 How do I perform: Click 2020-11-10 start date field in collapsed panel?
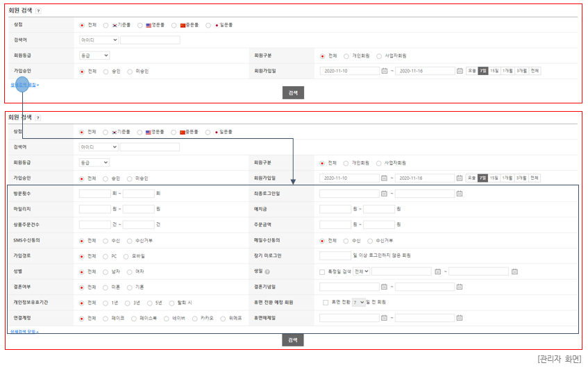[350, 71]
